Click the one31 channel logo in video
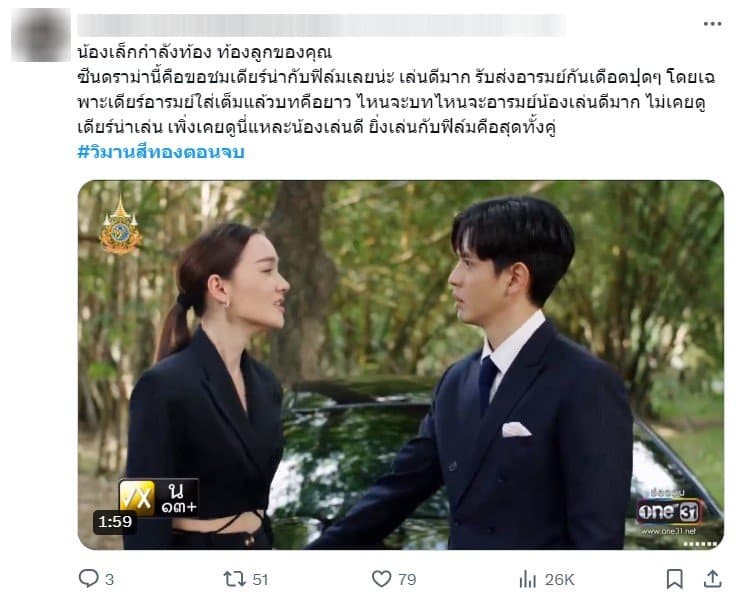This screenshot has width=736, height=606. coord(668,511)
